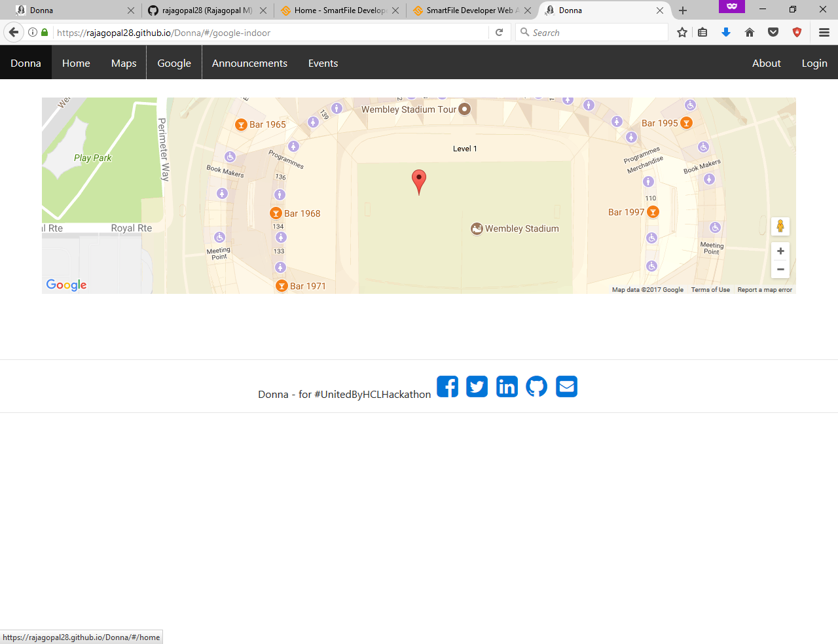
Task: Go back with the browser back arrow
Action: tap(14, 32)
